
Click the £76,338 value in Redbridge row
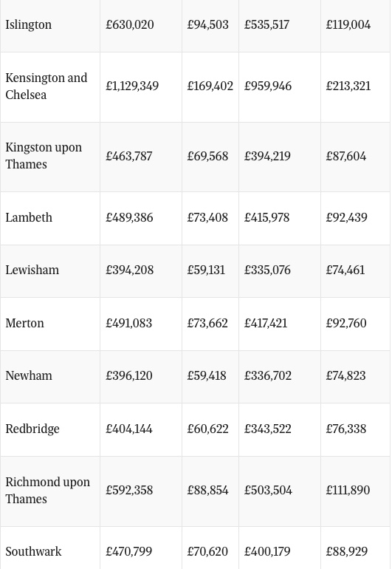(x=346, y=429)
